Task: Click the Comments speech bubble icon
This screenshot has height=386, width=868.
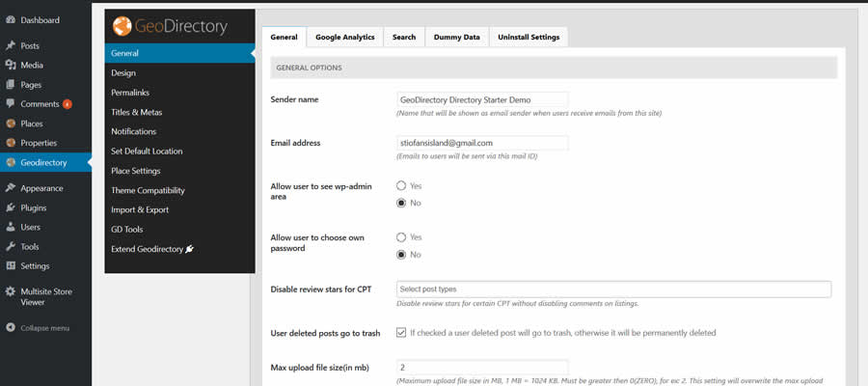Action: pos(10,103)
